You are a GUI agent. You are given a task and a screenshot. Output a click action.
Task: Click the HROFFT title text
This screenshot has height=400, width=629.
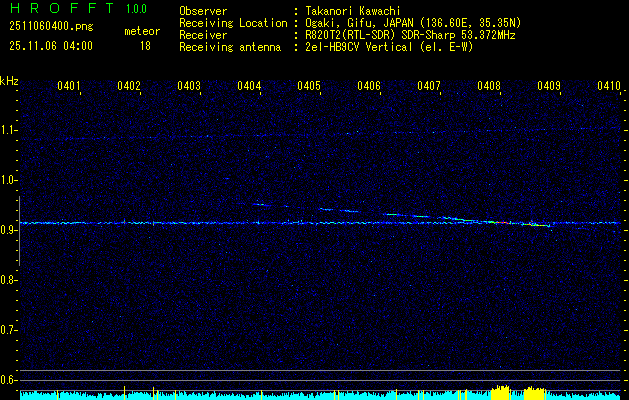click(x=60, y=10)
